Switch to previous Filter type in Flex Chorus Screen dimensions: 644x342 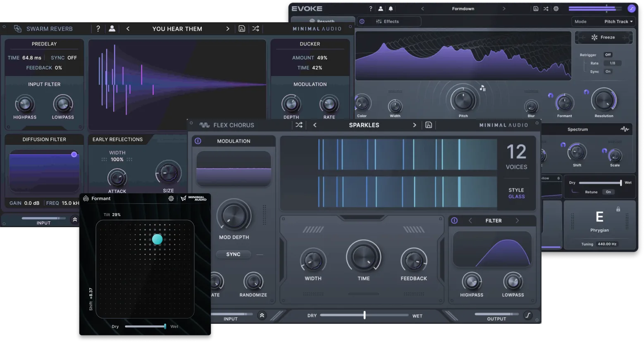tap(470, 221)
